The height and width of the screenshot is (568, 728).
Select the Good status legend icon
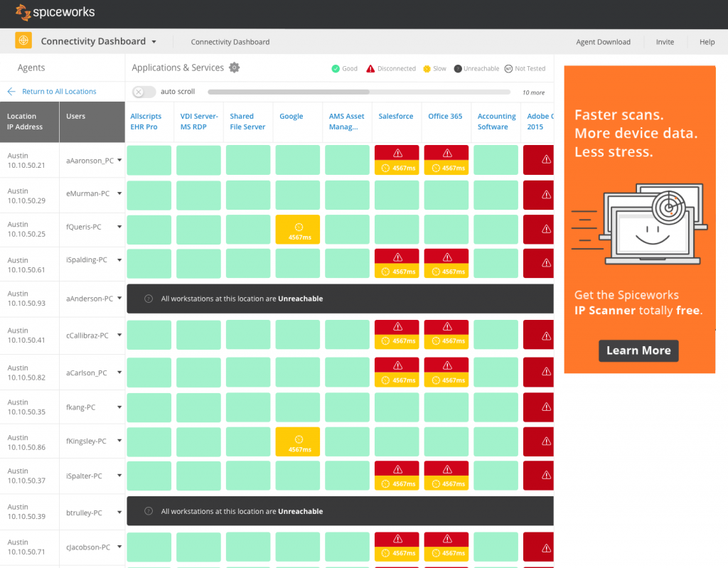click(x=334, y=68)
